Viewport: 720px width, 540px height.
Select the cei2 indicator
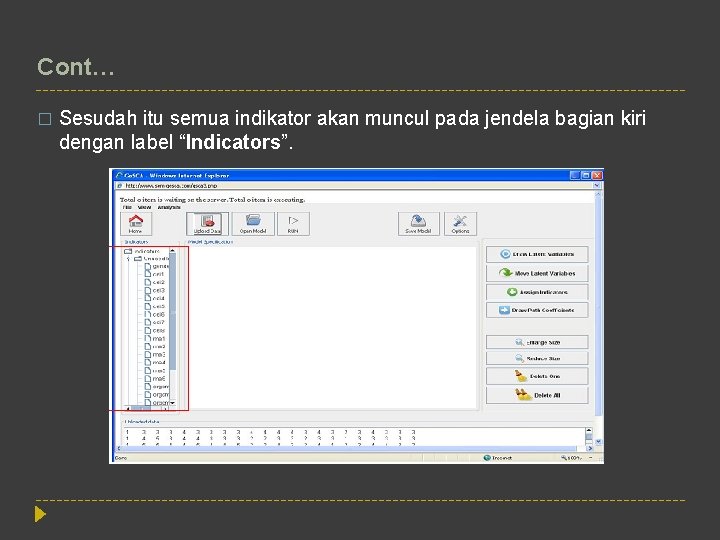point(154,282)
